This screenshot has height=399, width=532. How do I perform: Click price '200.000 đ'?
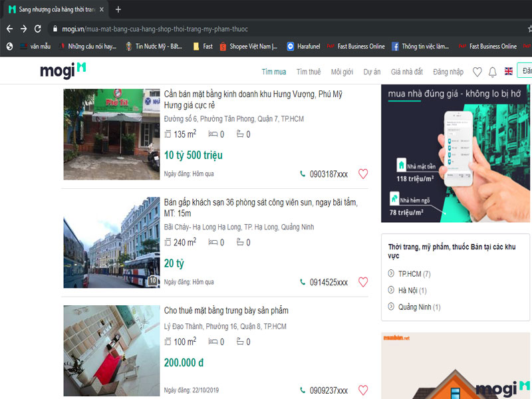[x=184, y=362]
